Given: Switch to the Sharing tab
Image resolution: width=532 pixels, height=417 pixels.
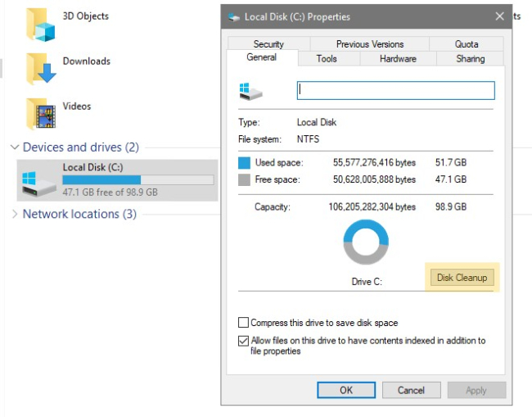Looking at the screenshot, I should click(471, 59).
